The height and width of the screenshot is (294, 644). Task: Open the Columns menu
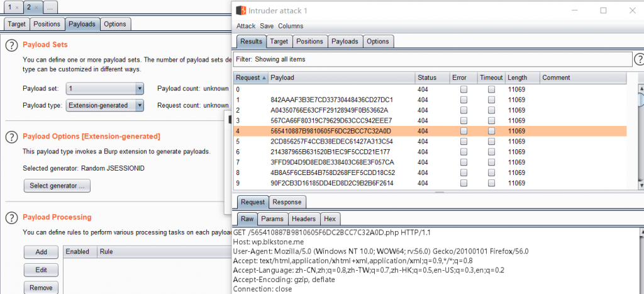[291, 26]
